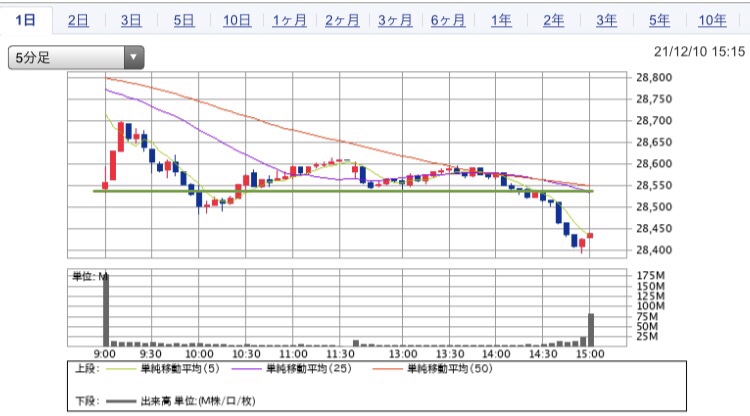Click the 15:00 time axis label
750x416 pixels.
(x=590, y=354)
